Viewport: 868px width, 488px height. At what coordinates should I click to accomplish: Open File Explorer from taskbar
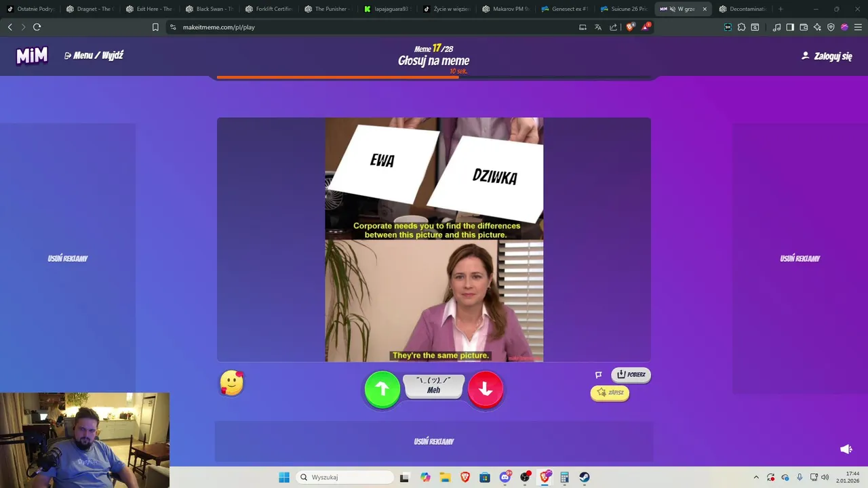coord(445,477)
